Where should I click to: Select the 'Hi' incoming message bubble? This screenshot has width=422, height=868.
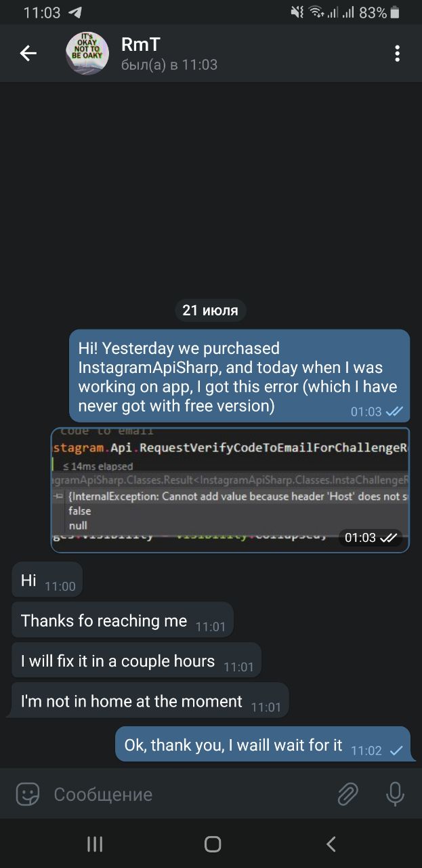click(47, 580)
